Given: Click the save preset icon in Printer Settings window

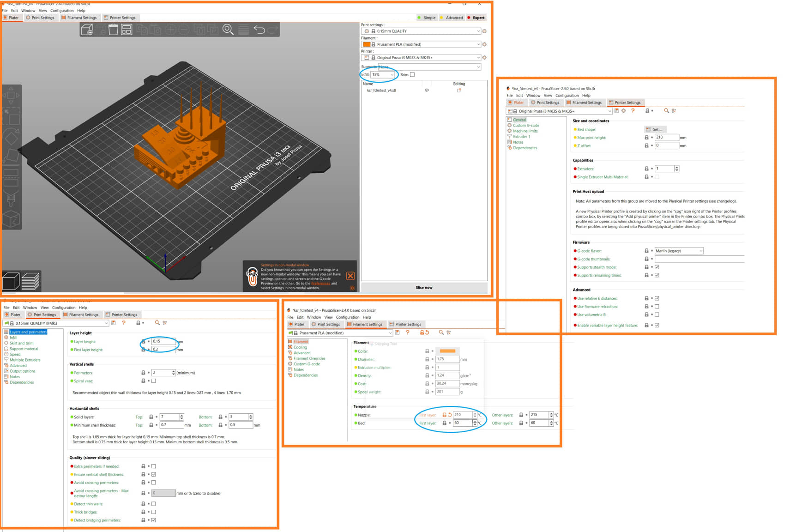Looking at the screenshot, I should coord(616,111).
